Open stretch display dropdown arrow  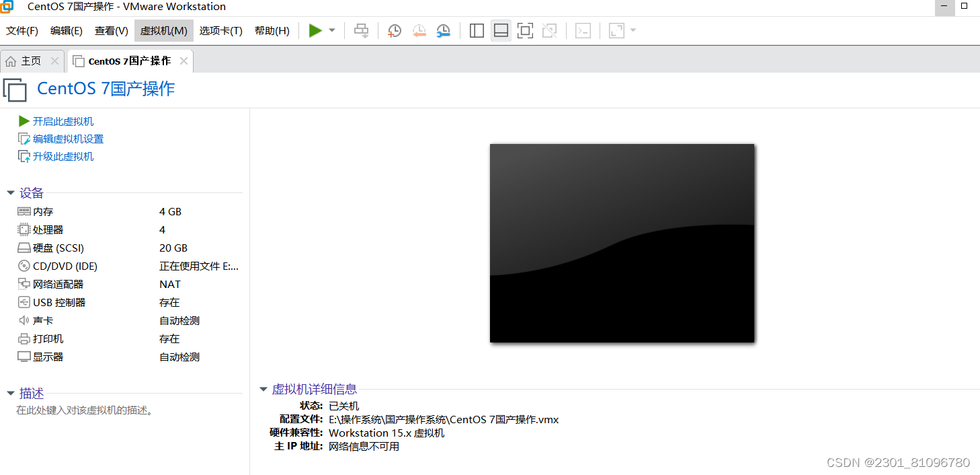click(633, 30)
